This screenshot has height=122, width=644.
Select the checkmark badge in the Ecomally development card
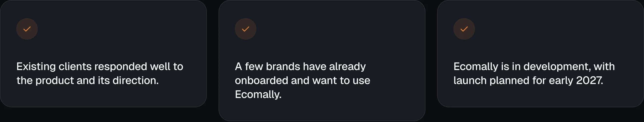click(x=464, y=29)
